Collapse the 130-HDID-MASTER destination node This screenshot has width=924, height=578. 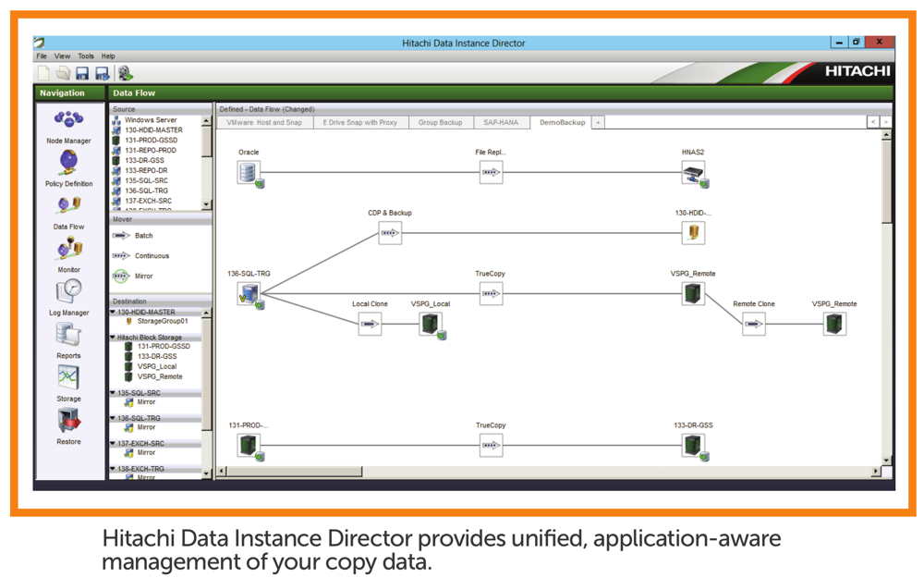[115, 312]
